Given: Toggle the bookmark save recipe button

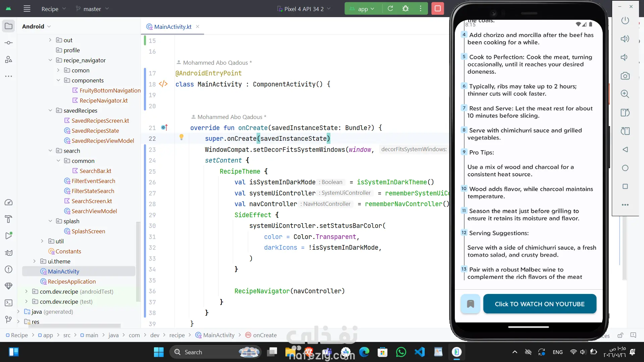Looking at the screenshot, I should click(470, 304).
